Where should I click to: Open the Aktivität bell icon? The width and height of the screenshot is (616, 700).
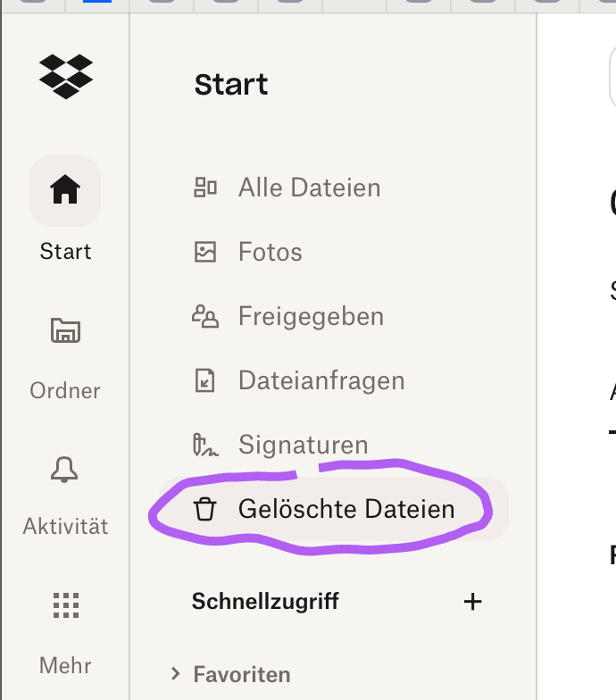point(65,469)
